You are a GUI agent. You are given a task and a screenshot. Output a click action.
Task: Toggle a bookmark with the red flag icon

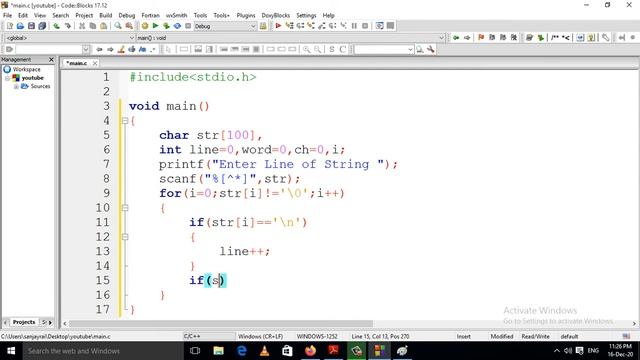point(481,38)
